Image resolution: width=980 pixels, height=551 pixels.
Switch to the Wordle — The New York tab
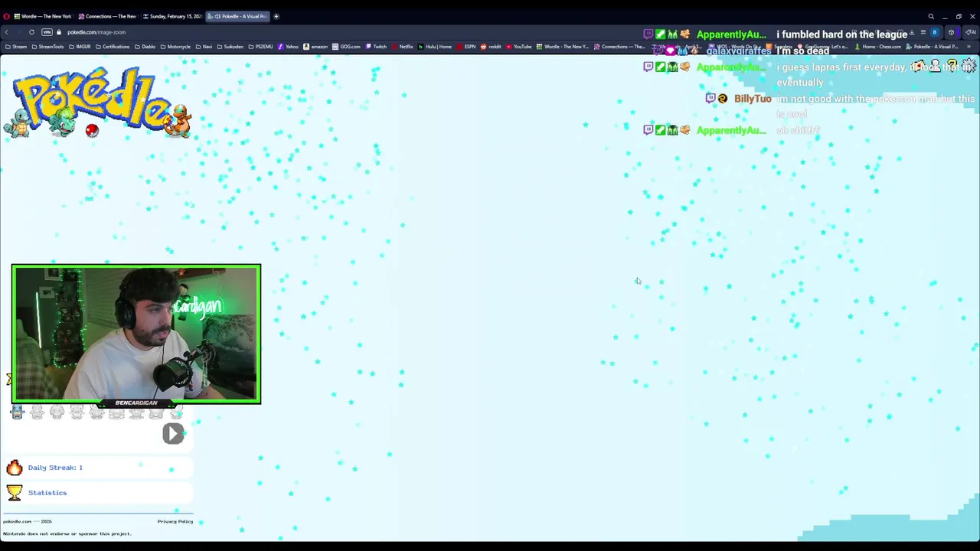tap(42, 16)
